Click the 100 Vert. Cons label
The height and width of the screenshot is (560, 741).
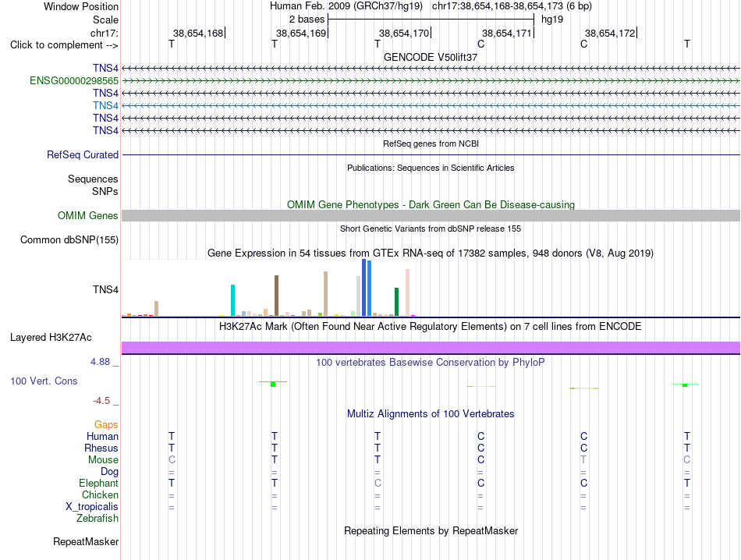[44, 381]
